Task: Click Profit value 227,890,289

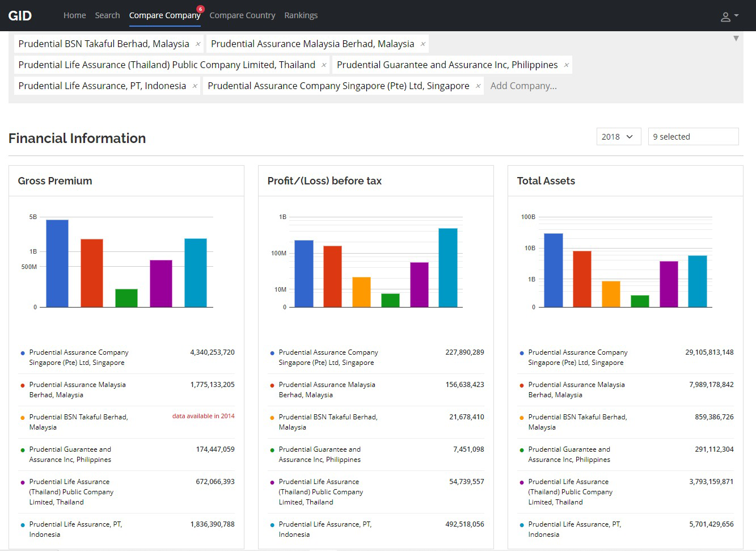Action: pyautogui.click(x=464, y=352)
